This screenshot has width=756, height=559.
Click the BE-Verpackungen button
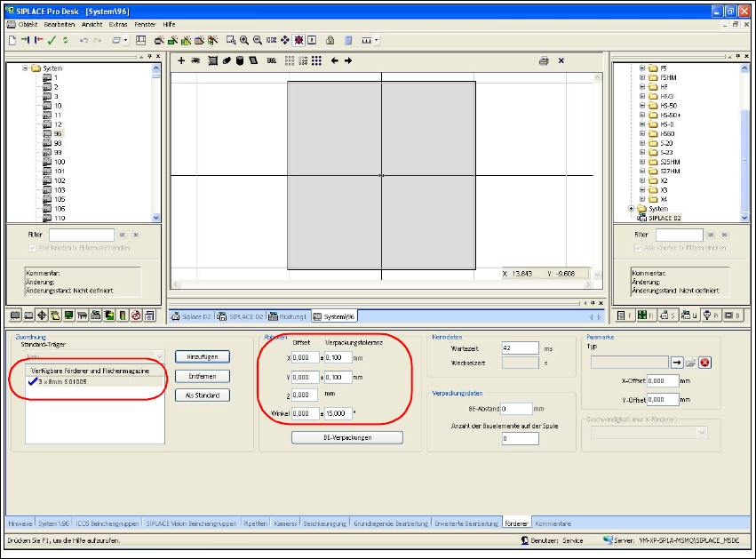click(x=347, y=437)
